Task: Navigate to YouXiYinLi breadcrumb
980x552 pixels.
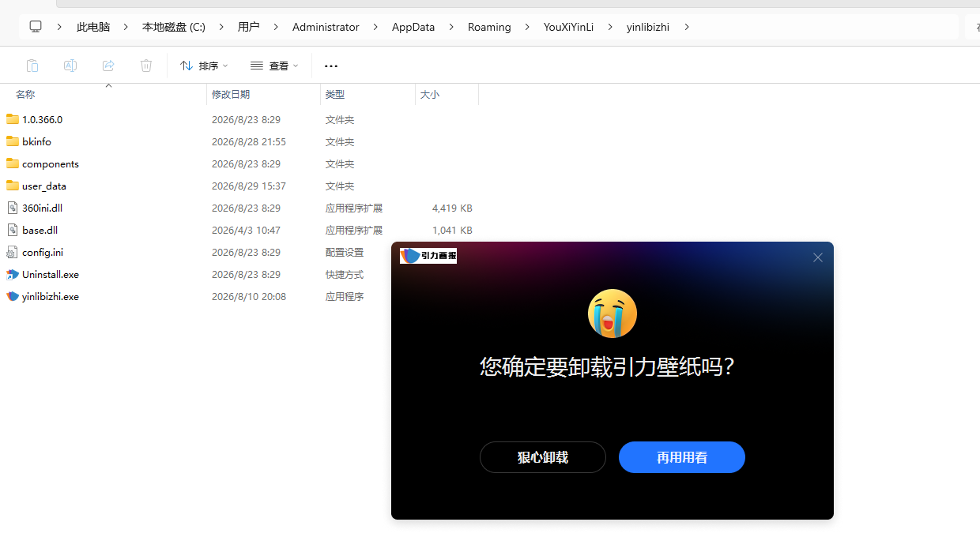Action: tap(568, 27)
